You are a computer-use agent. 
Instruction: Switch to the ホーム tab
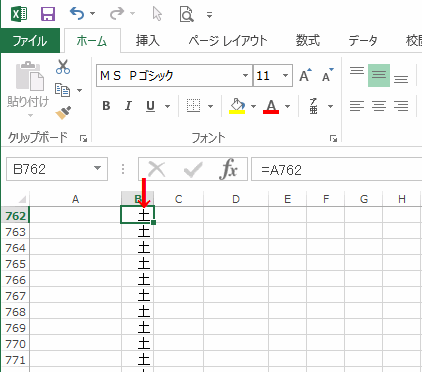92,41
